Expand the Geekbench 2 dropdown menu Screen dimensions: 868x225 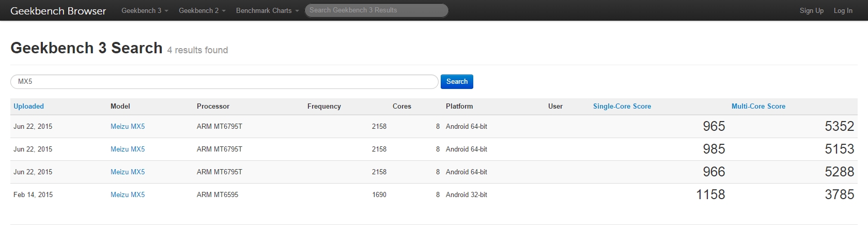[x=202, y=10]
